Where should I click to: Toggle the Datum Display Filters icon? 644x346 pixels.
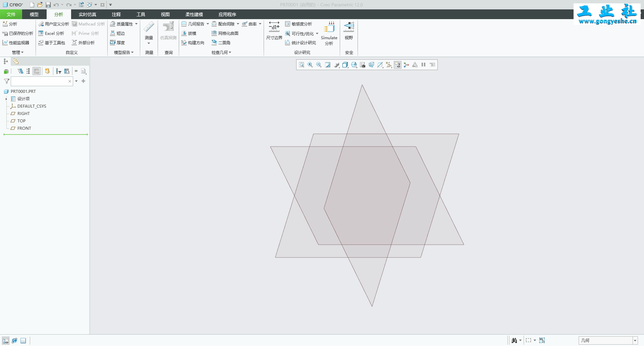point(389,65)
